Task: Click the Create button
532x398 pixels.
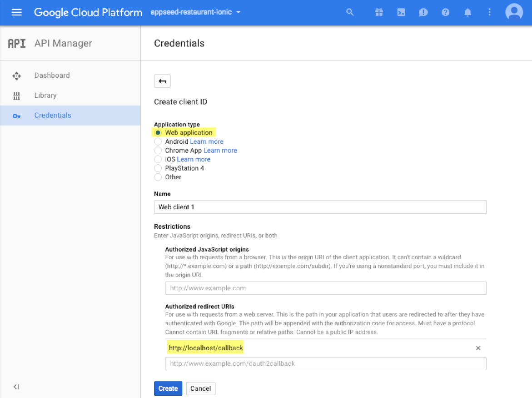Action: click(168, 388)
